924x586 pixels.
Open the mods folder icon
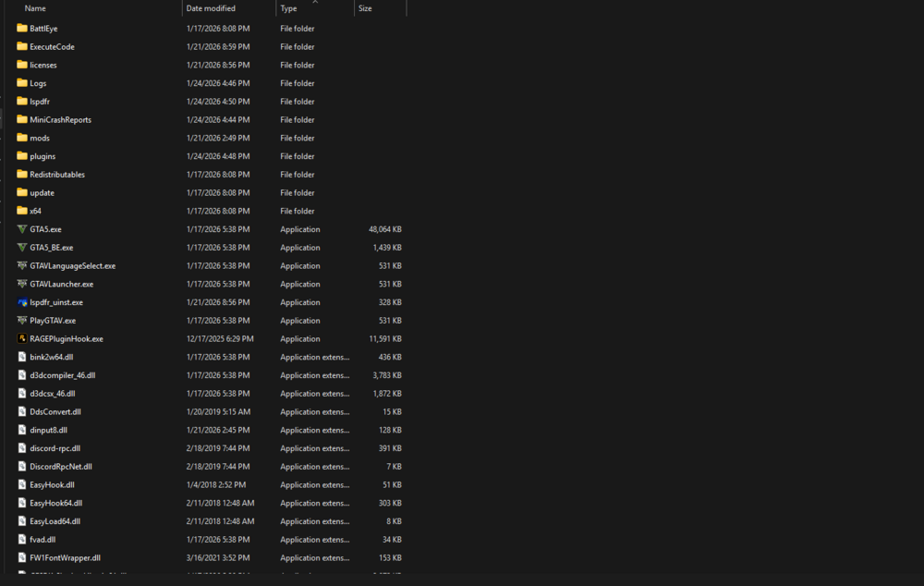[x=21, y=138]
